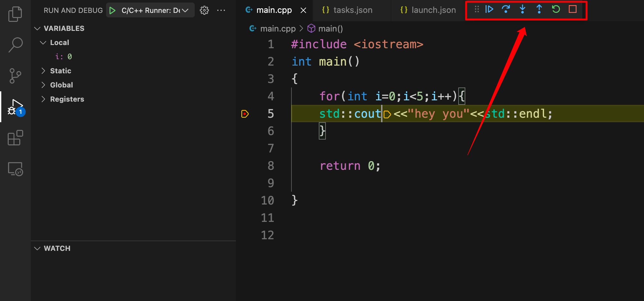Switch to the tasks.json tab
Viewport: 644px width, 301px height.
[x=353, y=10]
